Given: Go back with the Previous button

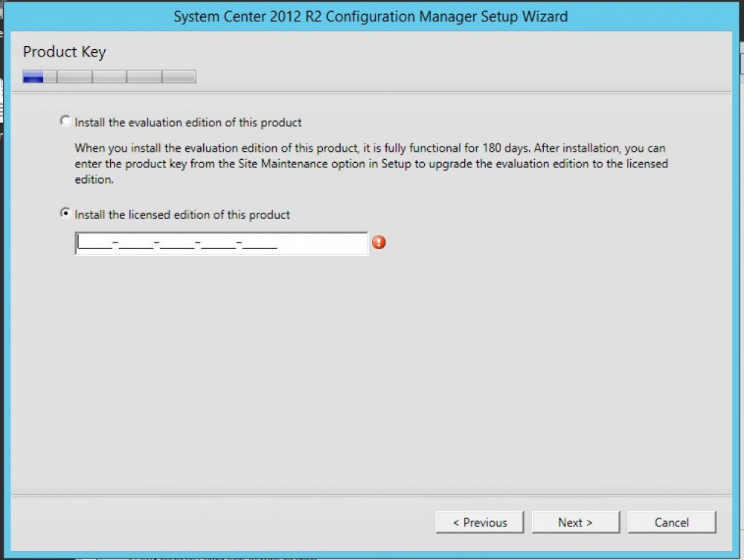Looking at the screenshot, I should coord(480,522).
